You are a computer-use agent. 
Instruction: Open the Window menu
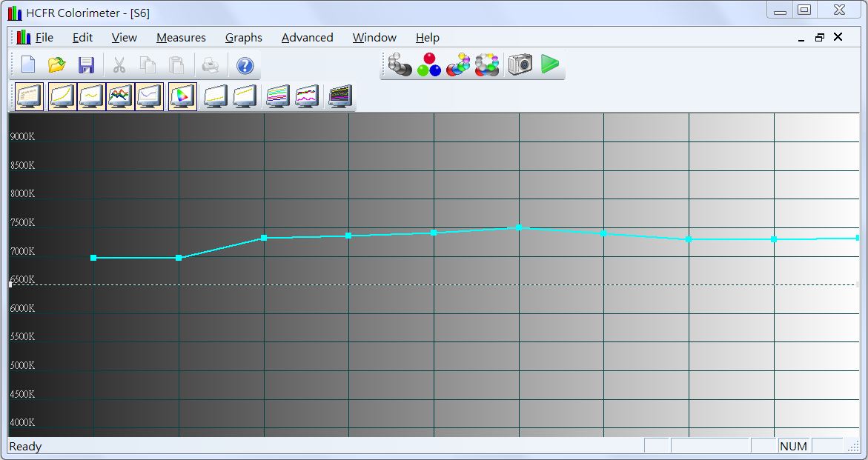(375, 38)
